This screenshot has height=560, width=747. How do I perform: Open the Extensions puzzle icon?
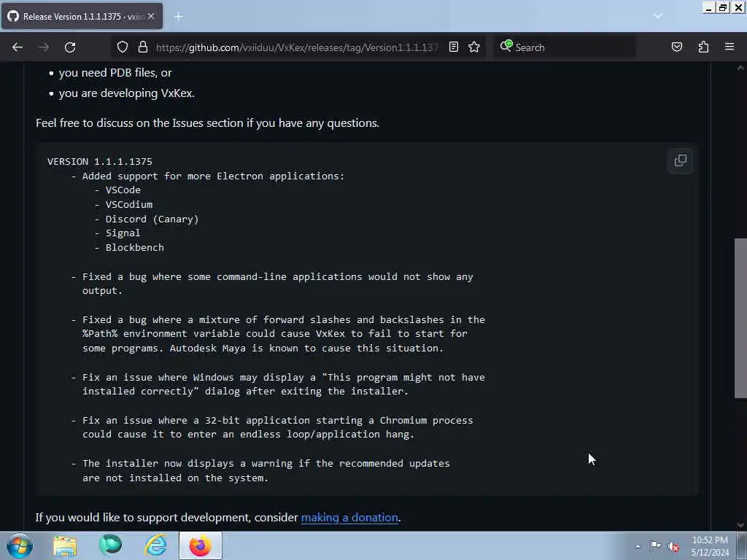(703, 47)
